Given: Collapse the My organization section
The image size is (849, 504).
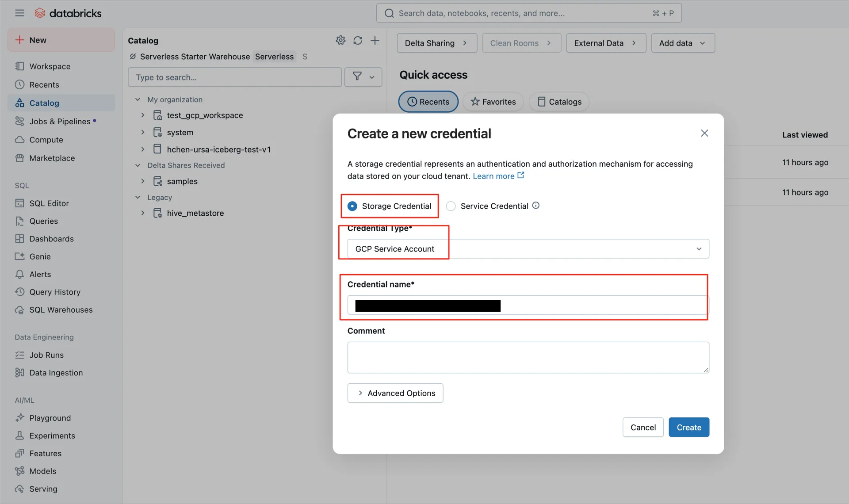Looking at the screenshot, I should coord(138,99).
